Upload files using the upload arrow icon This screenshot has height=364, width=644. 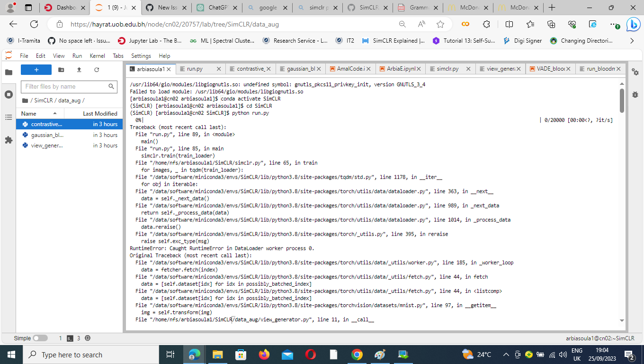[x=79, y=69]
